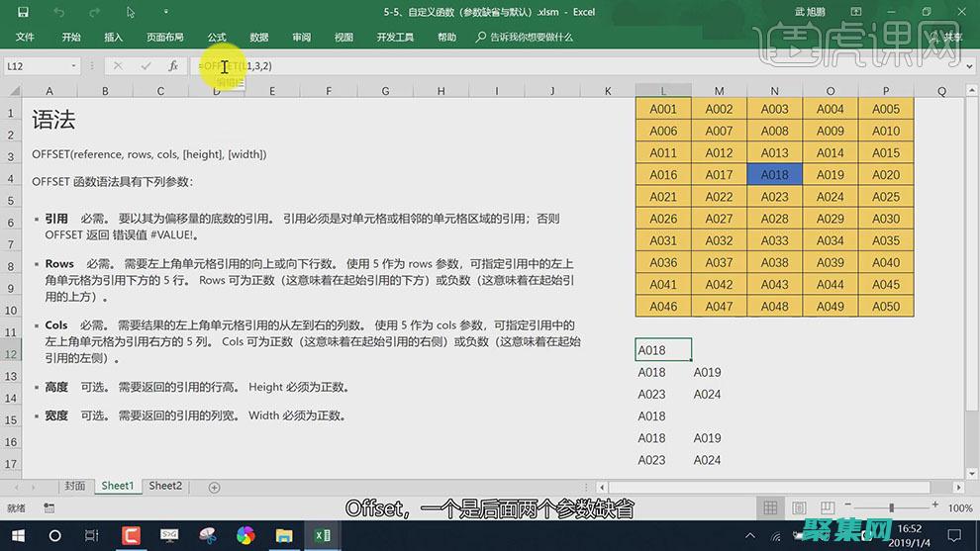
Task: Click cell containing A046
Action: click(x=663, y=306)
